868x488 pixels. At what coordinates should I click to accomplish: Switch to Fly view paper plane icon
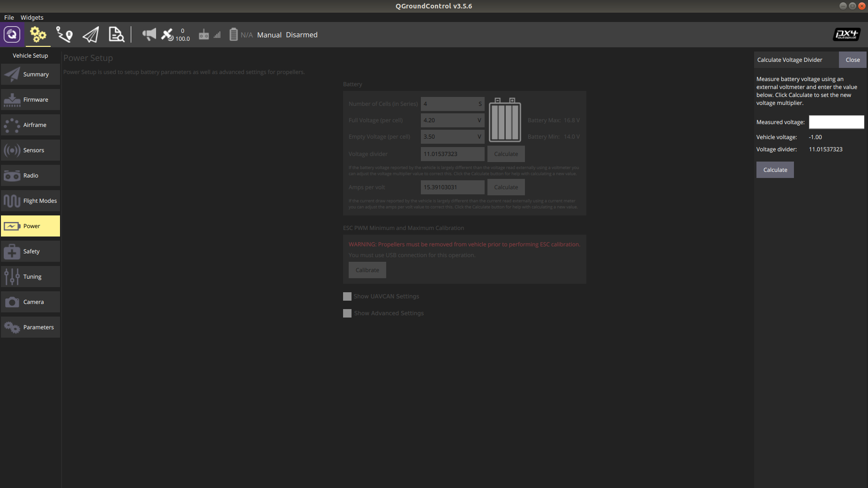point(90,35)
